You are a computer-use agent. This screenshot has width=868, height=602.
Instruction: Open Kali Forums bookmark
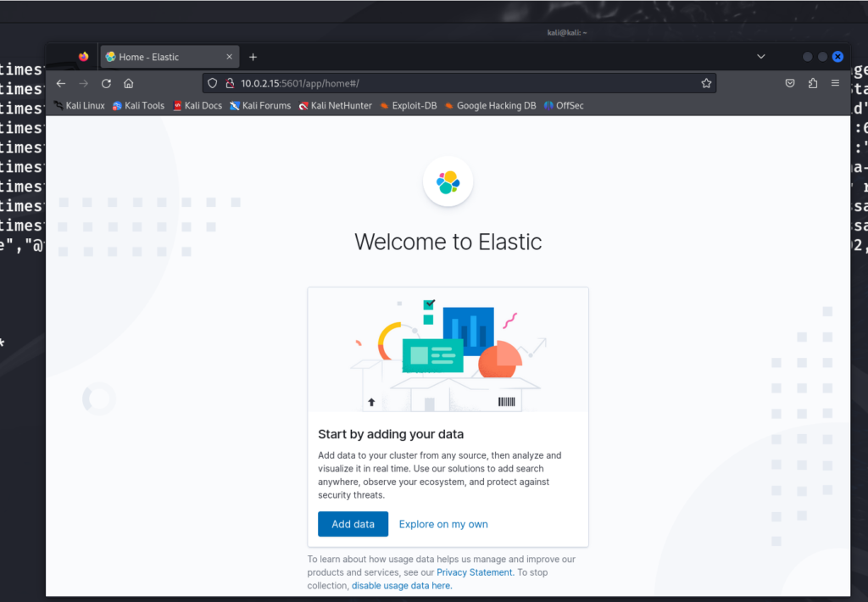coord(260,106)
